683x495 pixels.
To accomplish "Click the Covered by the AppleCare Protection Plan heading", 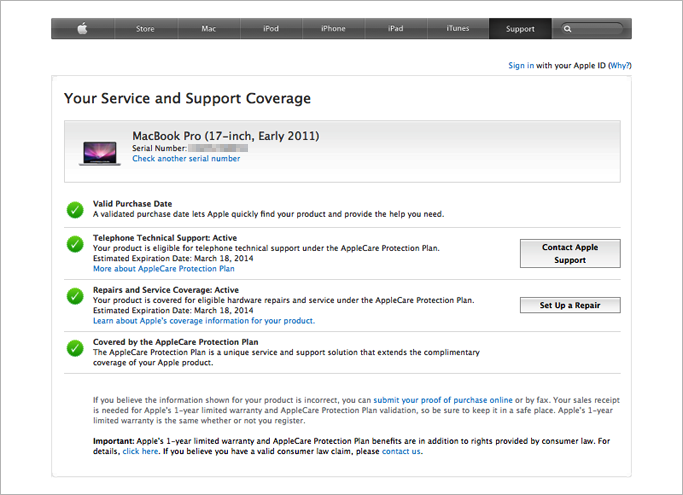I will pos(176,342).
